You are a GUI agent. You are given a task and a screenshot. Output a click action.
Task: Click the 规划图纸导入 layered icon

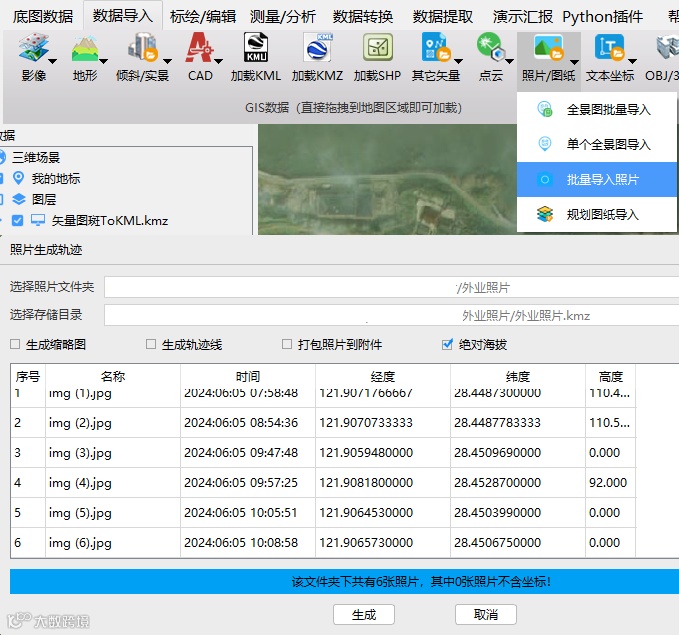[545, 214]
